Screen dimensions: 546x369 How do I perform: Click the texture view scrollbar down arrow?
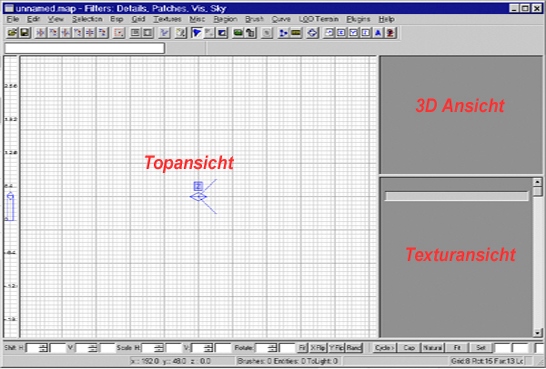click(x=537, y=333)
